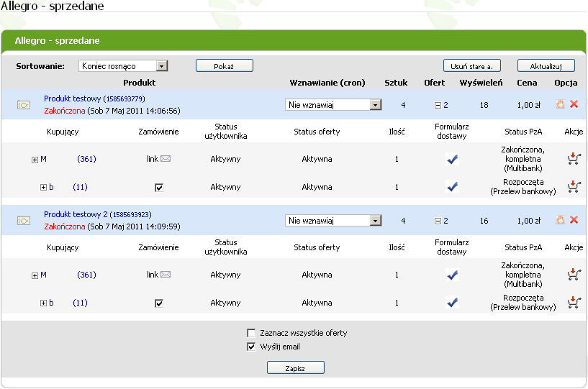The image size is (588, 389).
Task: Expand buyer M row in Produkt testowy 2
Action: coord(35,276)
